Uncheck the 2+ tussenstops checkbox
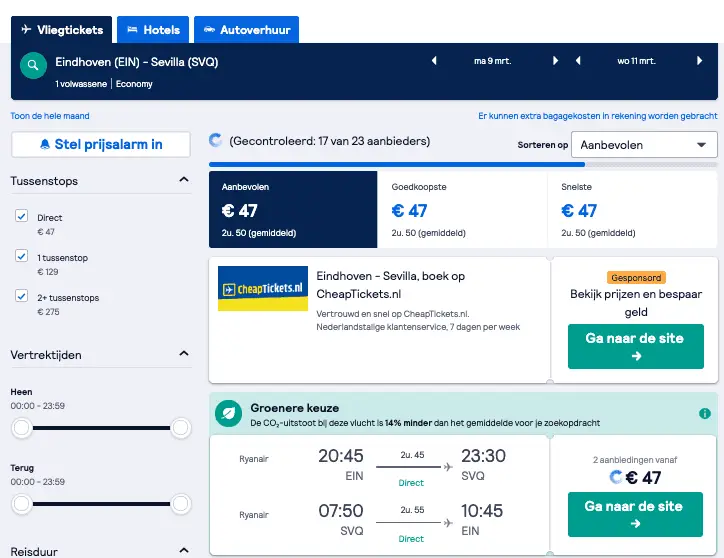Image resolution: width=724 pixels, height=558 pixels. (21, 296)
